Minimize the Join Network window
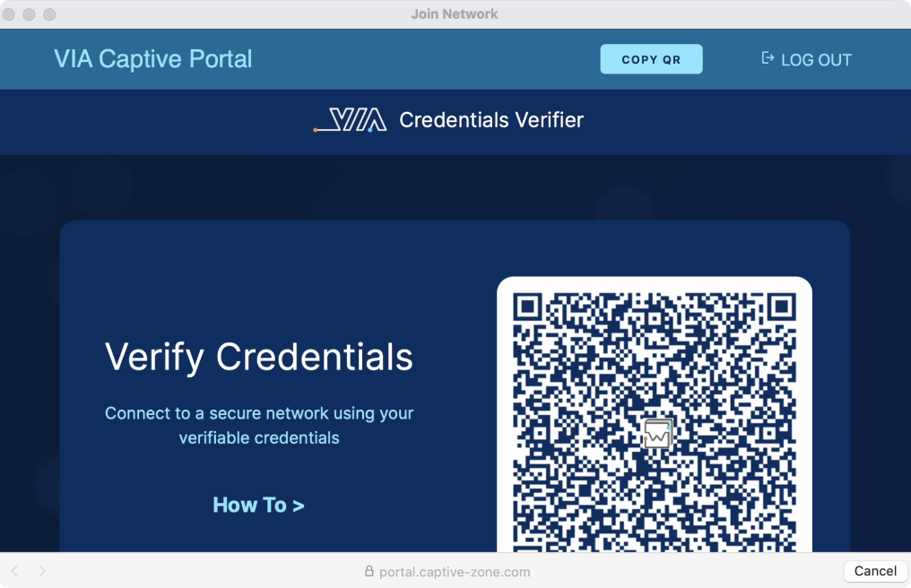911x588 pixels. 30,14
